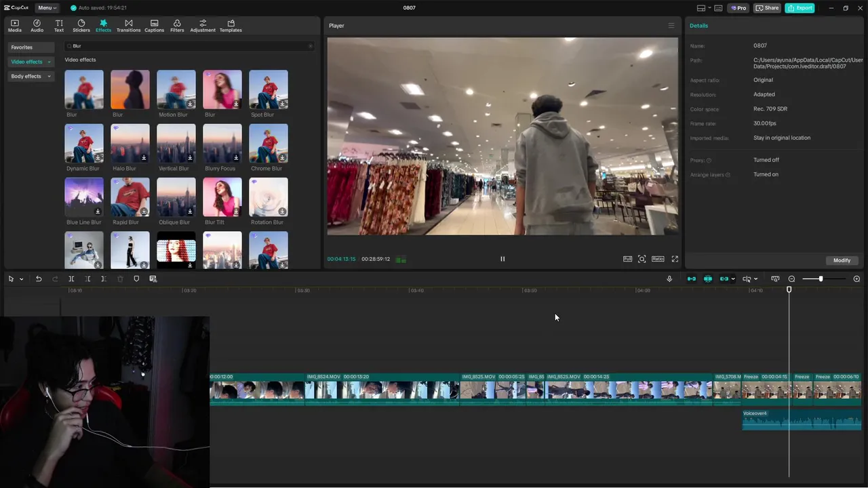This screenshot has width=868, height=488.
Task: Select the Motion Blur effect thumbnail
Action: pos(176,89)
